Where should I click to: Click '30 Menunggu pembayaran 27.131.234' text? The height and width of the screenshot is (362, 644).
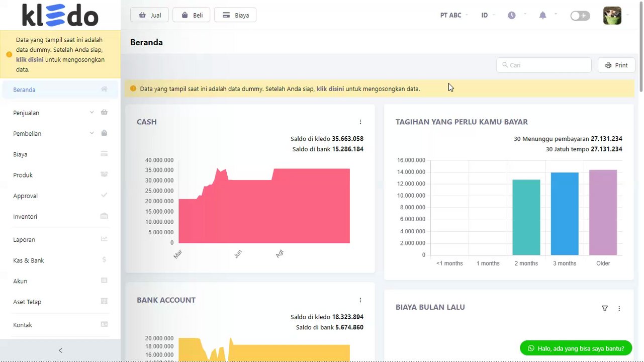tap(568, 139)
